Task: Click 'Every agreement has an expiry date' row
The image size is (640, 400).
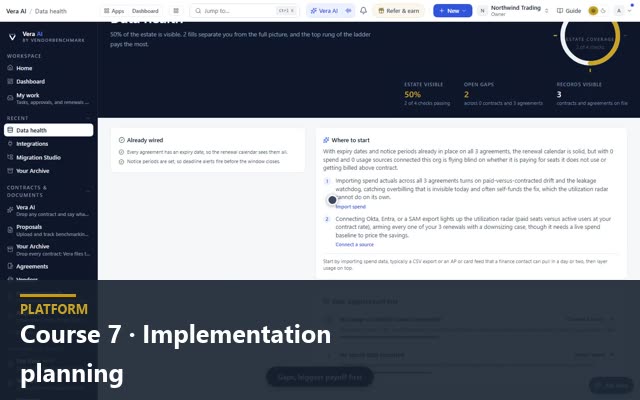Action: coord(203,152)
